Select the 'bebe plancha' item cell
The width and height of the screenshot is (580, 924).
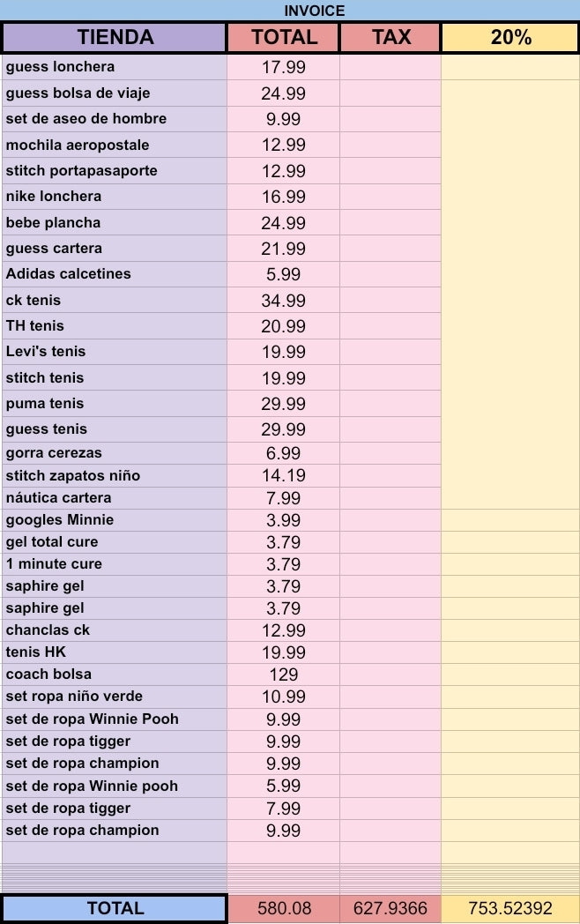[115, 222]
